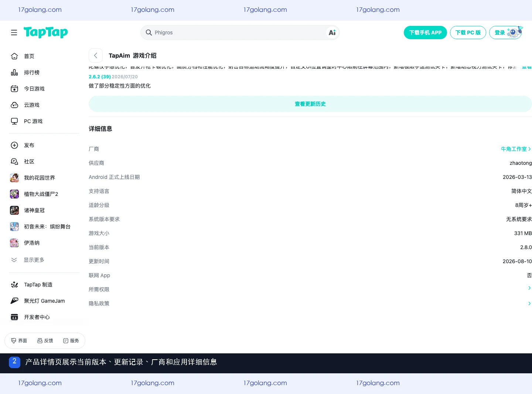Click the TapAim 游戏介绍 title
The height and width of the screenshot is (394, 532).
pos(133,55)
